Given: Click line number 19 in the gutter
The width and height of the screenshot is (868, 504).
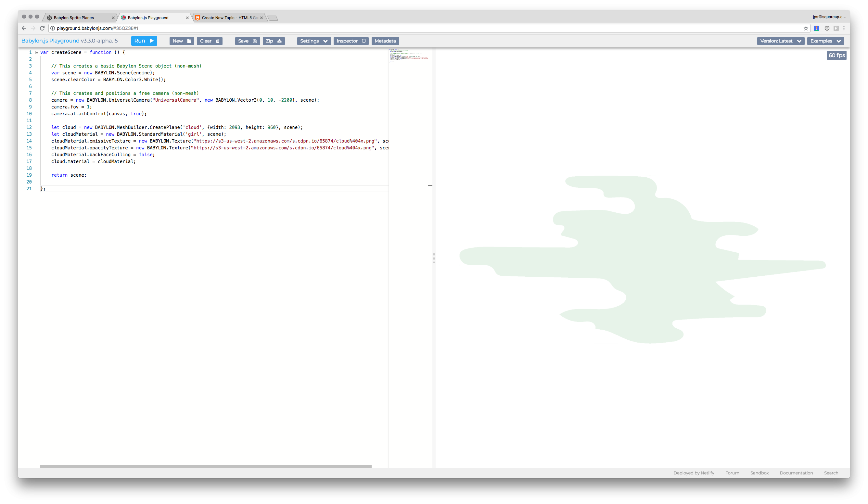Looking at the screenshot, I should (29, 175).
